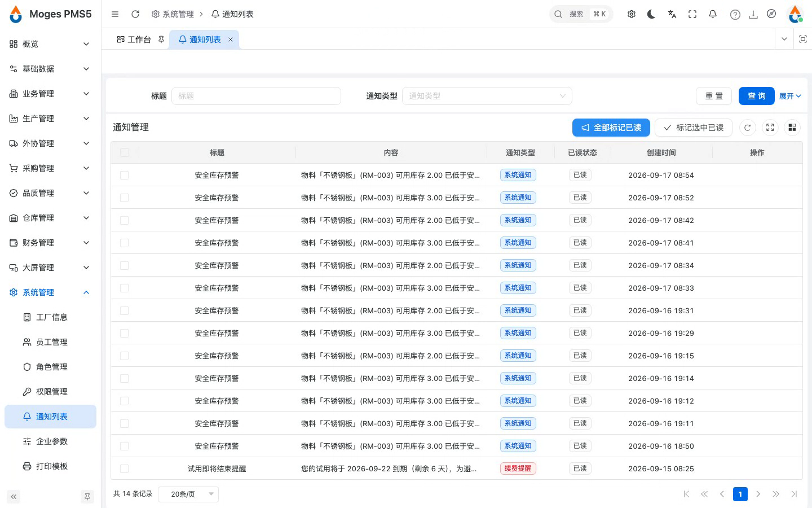Open the language translation icon

point(672,14)
